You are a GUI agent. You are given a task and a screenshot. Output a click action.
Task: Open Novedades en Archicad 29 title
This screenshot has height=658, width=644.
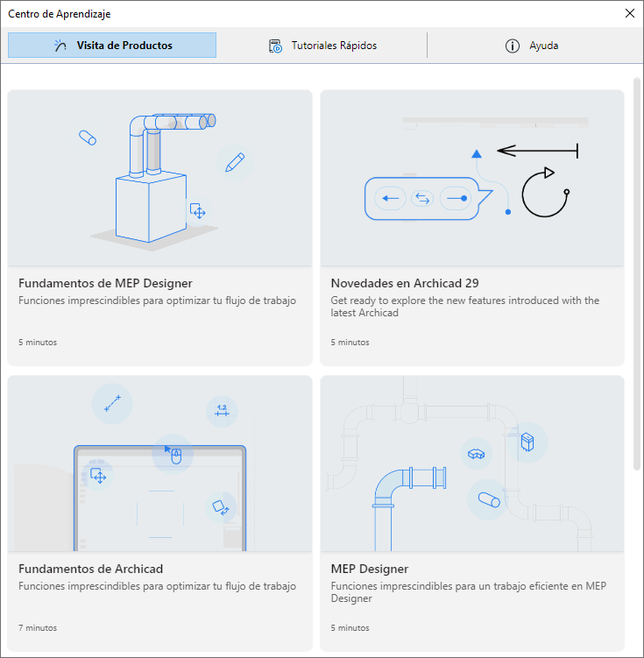(x=404, y=283)
